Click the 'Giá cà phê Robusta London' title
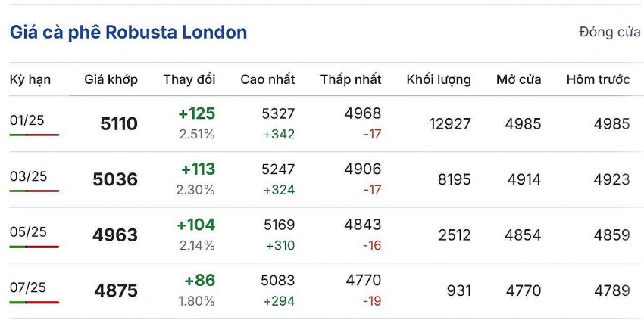The width and height of the screenshot is (644, 320). click(128, 33)
